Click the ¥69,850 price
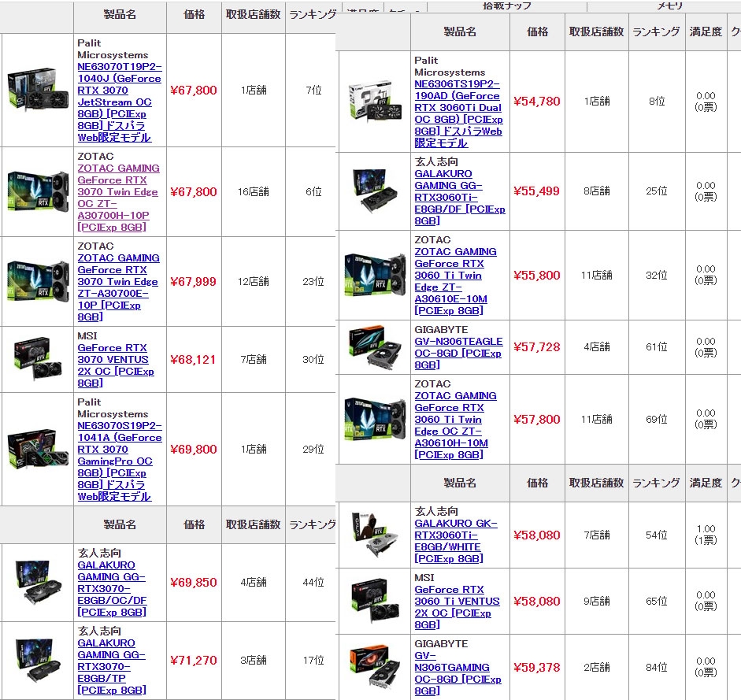This screenshot has width=741, height=700. click(193, 583)
